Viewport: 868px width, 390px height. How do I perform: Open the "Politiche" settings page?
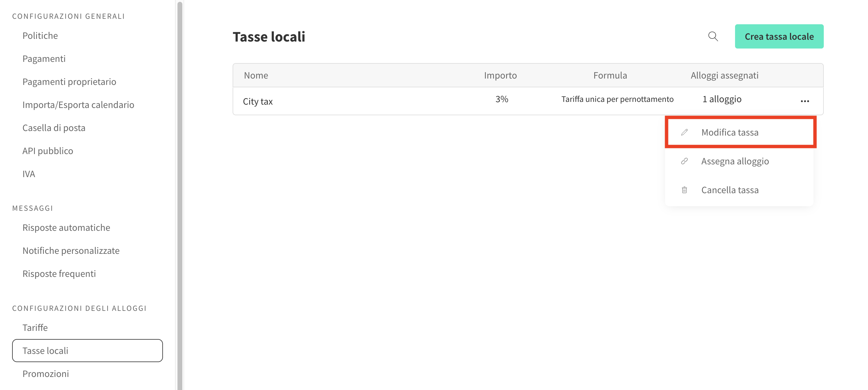pyautogui.click(x=40, y=35)
